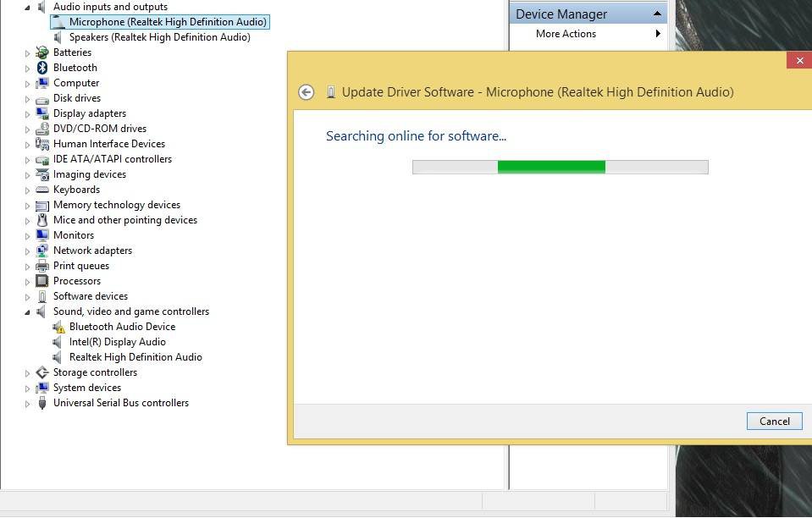
Task: Select the Print queues category label
Action: (81, 266)
